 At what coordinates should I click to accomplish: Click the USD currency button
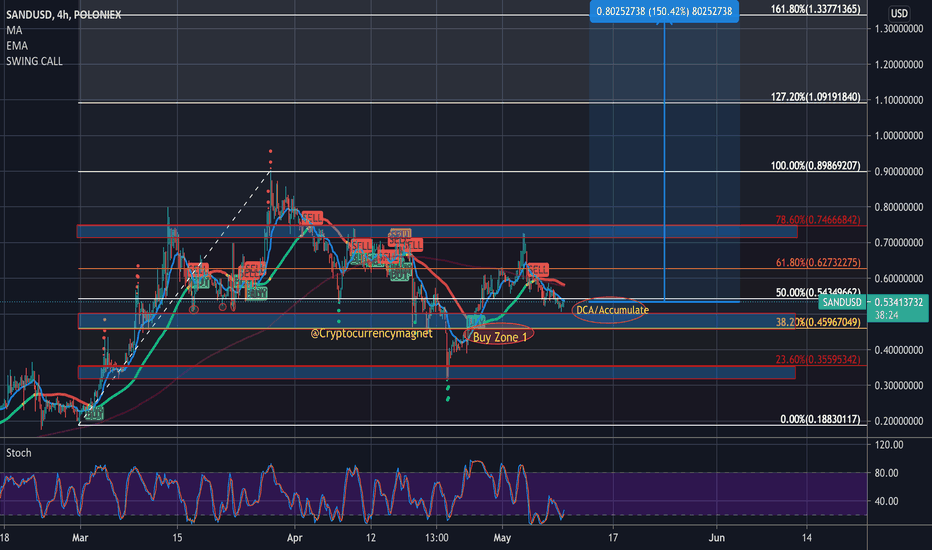point(899,13)
